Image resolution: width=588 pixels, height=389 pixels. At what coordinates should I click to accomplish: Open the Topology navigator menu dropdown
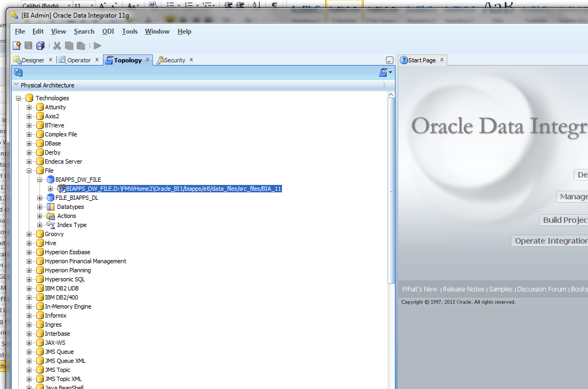click(385, 72)
